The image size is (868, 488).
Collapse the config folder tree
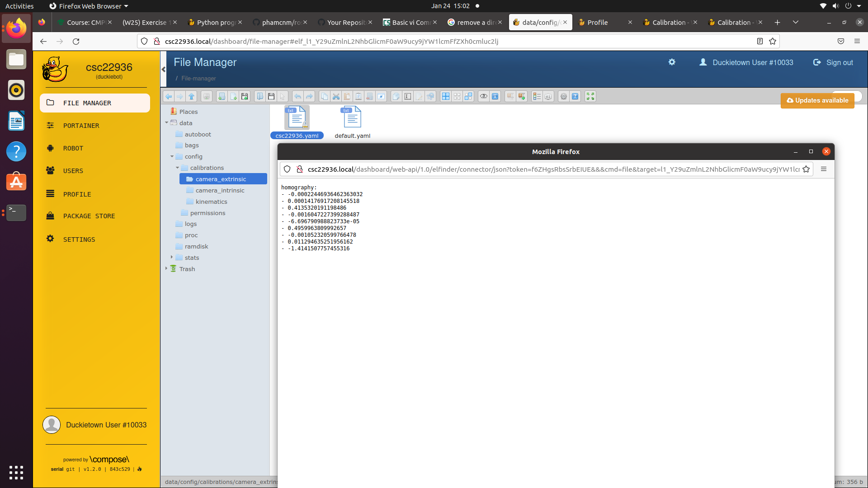172,156
